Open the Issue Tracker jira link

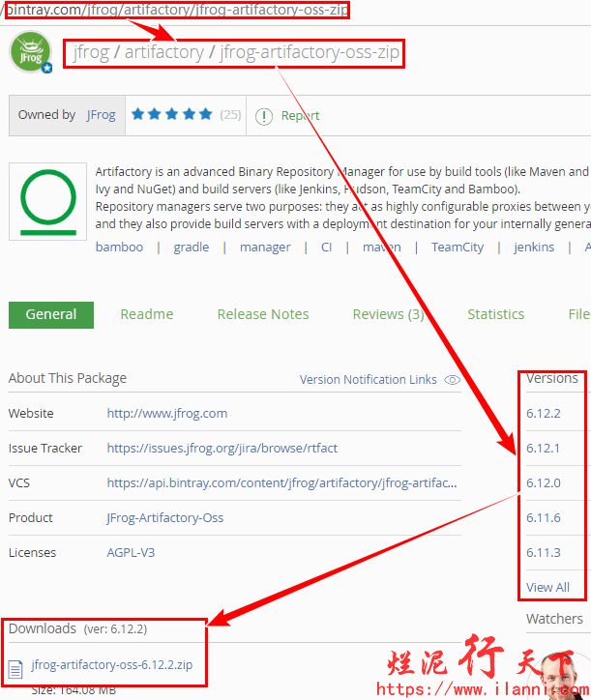coord(222,449)
